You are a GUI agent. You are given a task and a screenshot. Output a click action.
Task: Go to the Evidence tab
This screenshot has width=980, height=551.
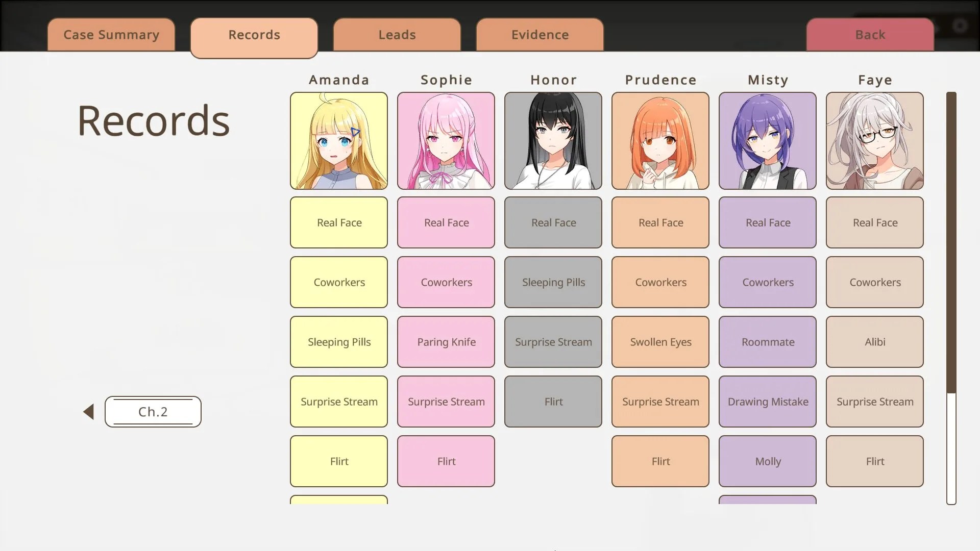540,35
